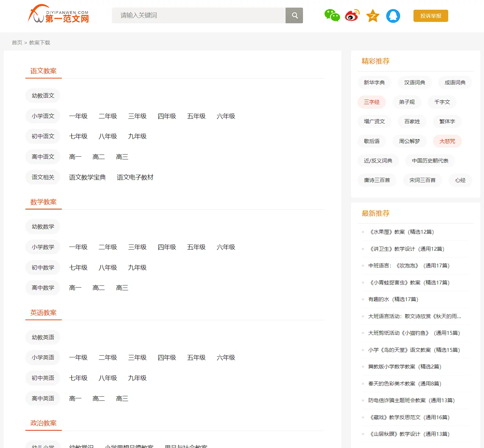The image size is (484, 448).
Task: Open 《水果屋》教案 article link
Action: click(x=401, y=232)
